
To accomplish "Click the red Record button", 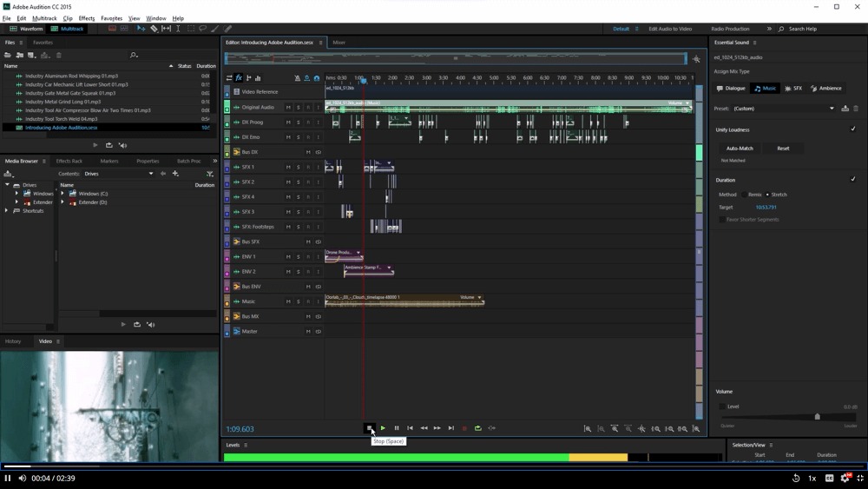I will click(x=464, y=428).
